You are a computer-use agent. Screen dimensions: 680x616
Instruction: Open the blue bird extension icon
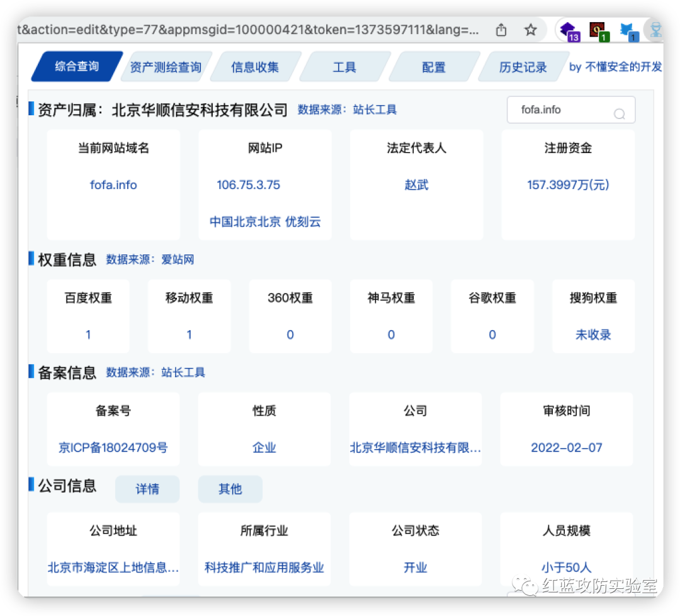(x=628, y=31)
